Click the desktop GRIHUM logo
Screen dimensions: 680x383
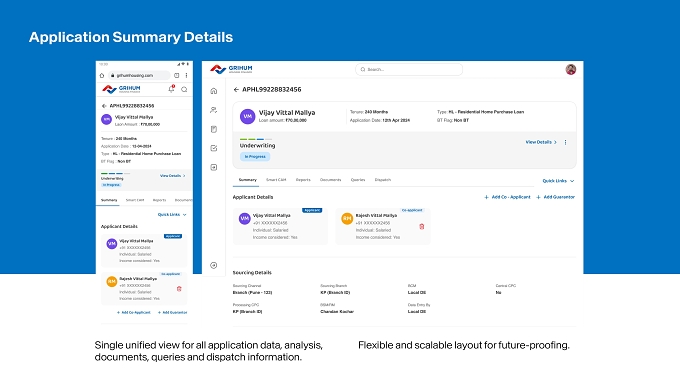(231, 69)
